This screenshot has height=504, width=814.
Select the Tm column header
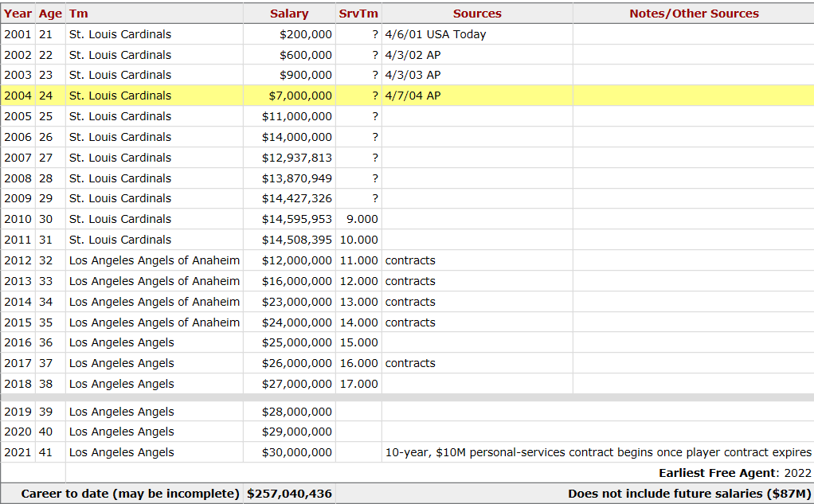79,14
